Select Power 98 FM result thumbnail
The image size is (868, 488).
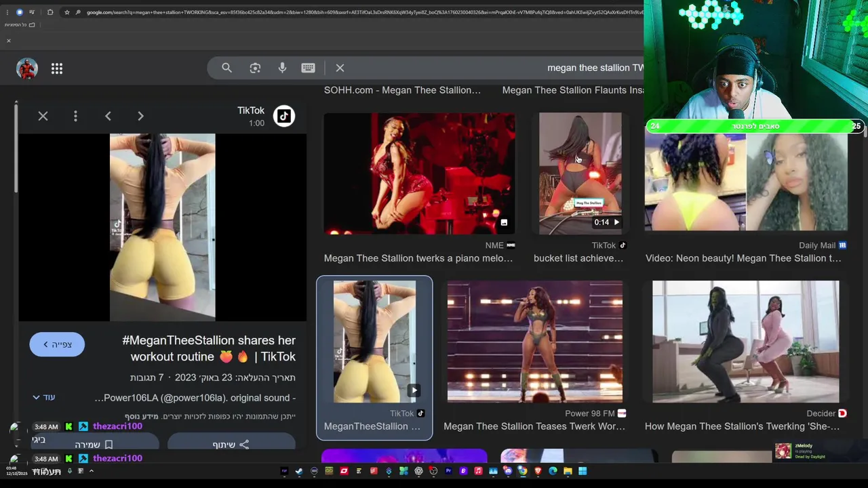535,342
